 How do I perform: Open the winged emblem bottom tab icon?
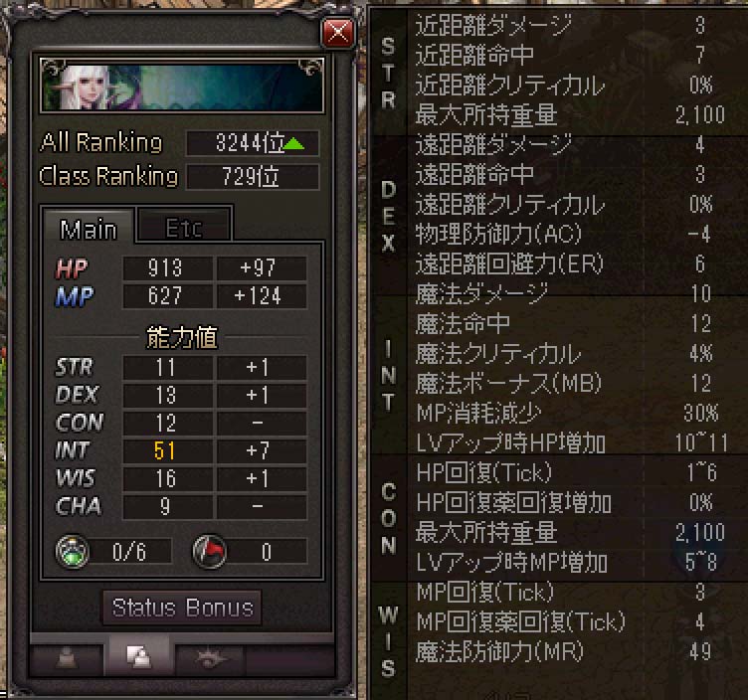tap(210, 659)
